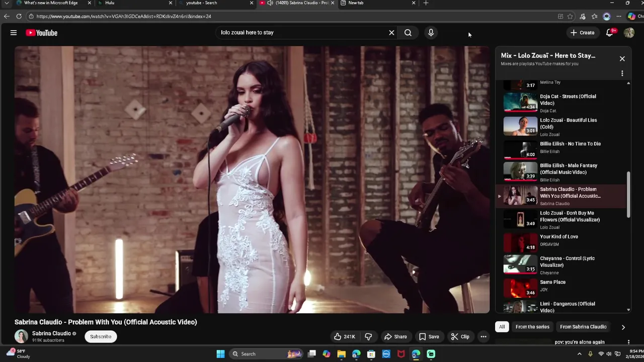This screenshot has height=362, width=644.
Task: Close the Hulu browser tab
Action: point(171,3)
